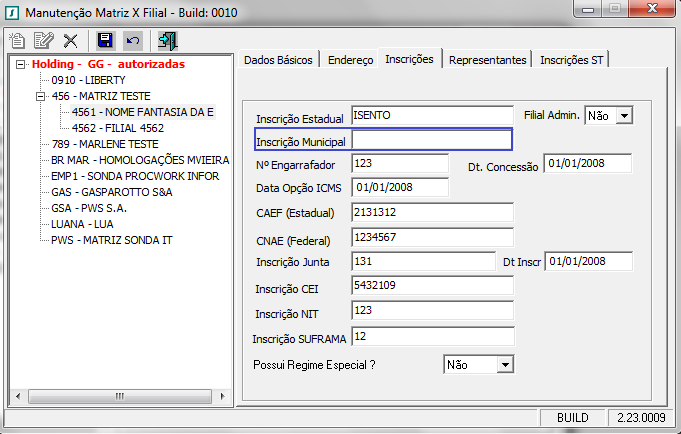Open the Representantes tab
Screen dimensions: 681x434
pyautogui.click(x=488, y=60)
